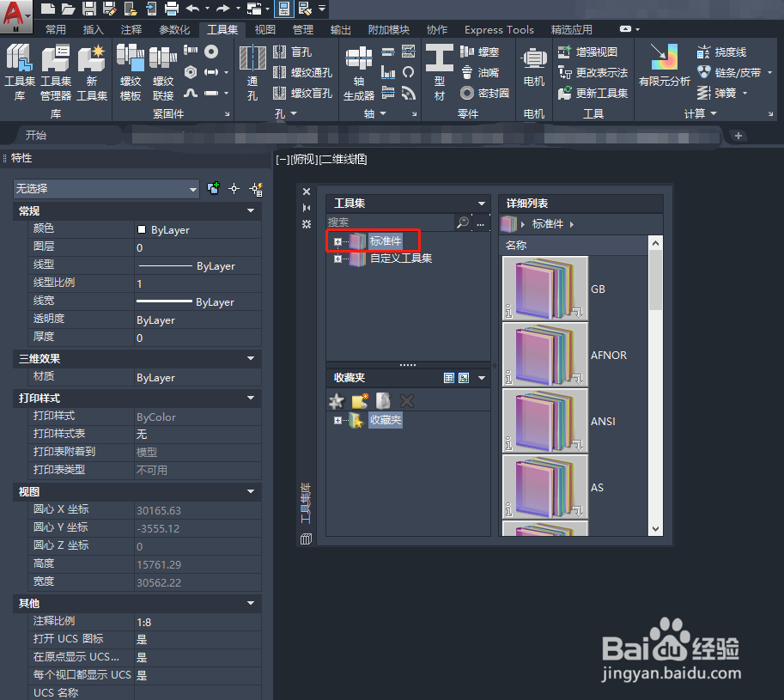Collapse the 三维效果 section
Screen dimensions: 784x700
tap(251, 358)
